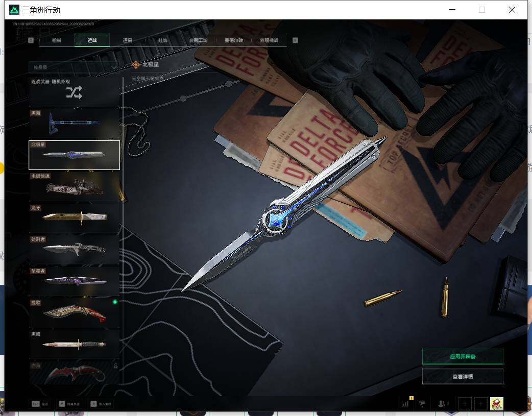Select the random melee skin shuffle icon
532x416 pixels.
click(74, 92)
